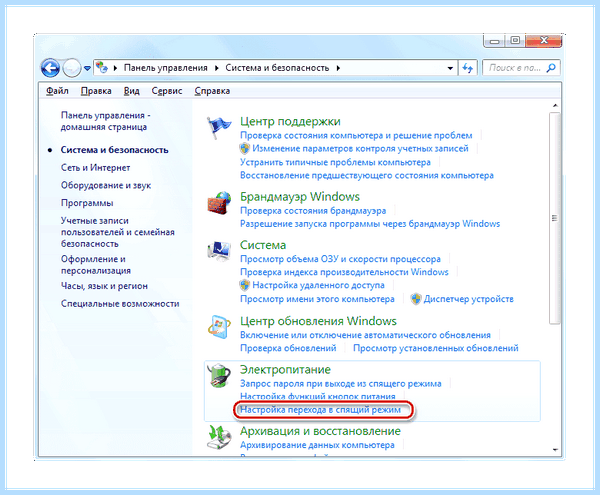
Task: Click the magnifier search icon
Action: click(x=551, y=68)
